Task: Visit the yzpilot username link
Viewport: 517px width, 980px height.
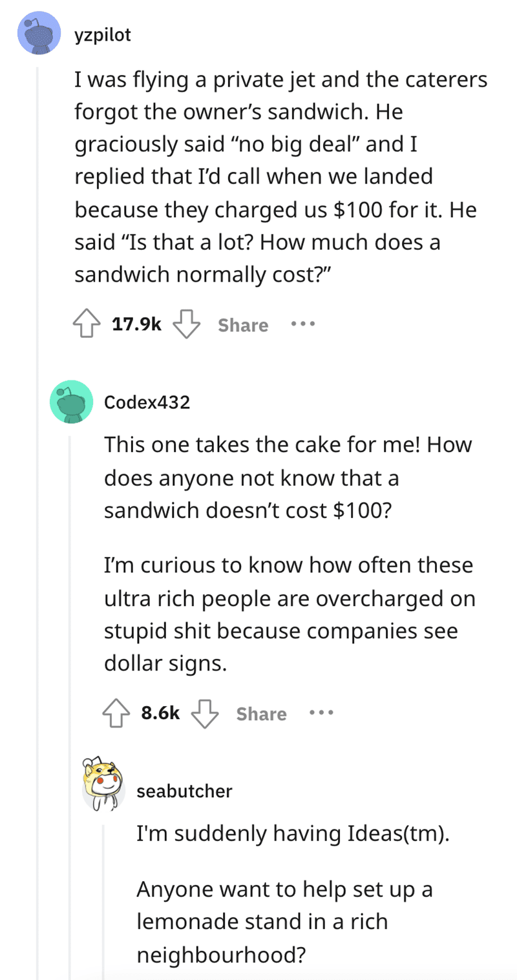Action: point(103,36)
